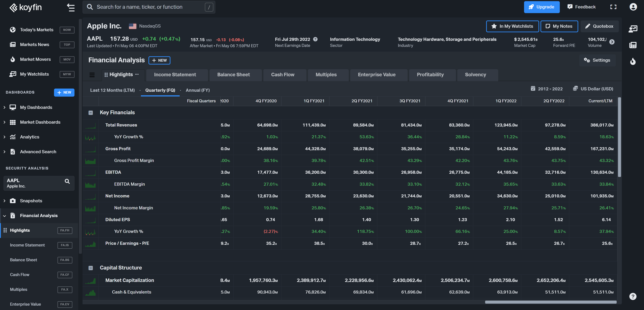Screen dimensions: 644x310
Task: Open Today's Markets globe icon
Action: pyautogui.click(x=13, y=30)
